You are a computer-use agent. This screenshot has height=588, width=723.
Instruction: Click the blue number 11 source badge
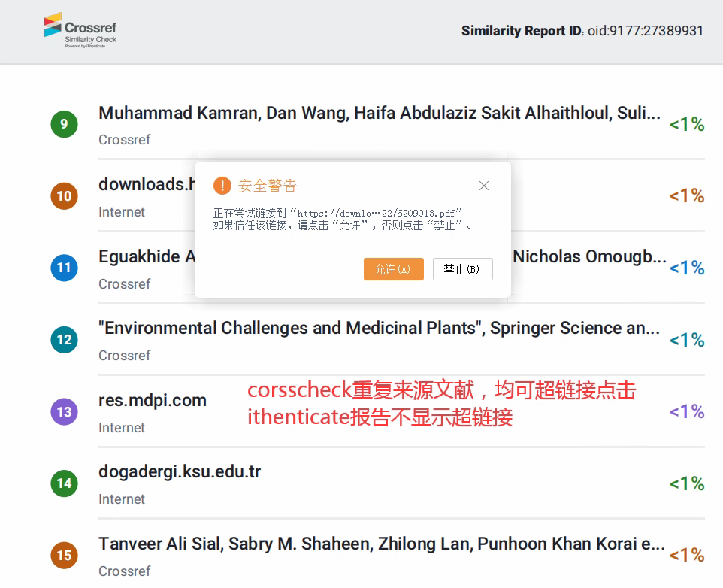coord(64,268)
